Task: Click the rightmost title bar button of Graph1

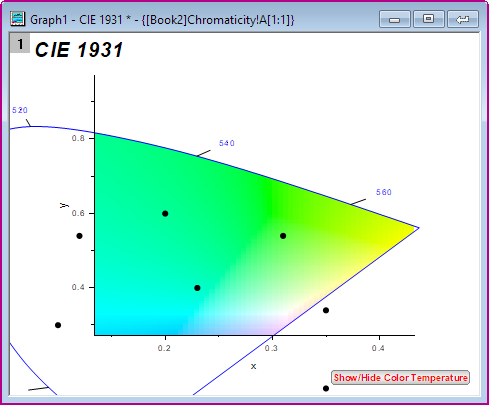Action: tap(463, 19)
